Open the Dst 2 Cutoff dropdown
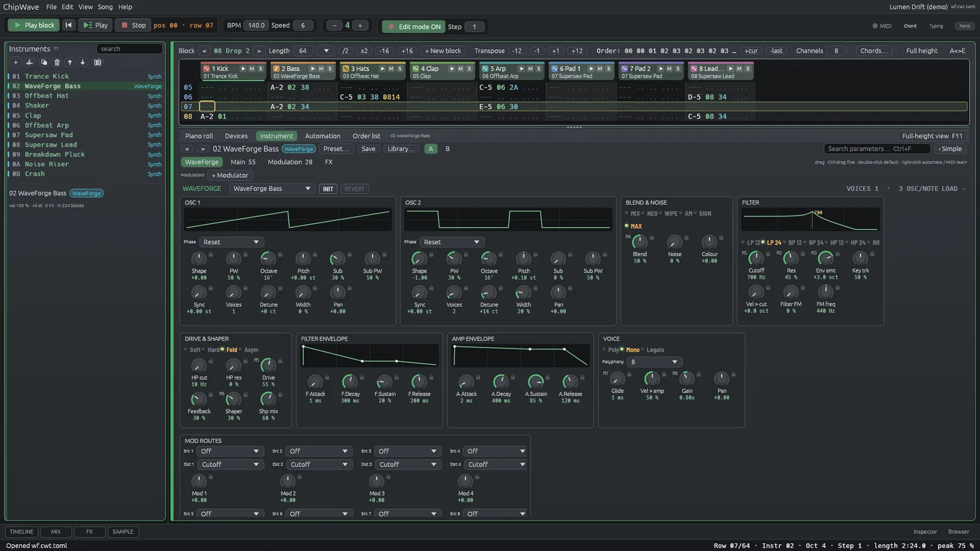The width and height of the screenshot is (980, 551). (x=318, y=465)
